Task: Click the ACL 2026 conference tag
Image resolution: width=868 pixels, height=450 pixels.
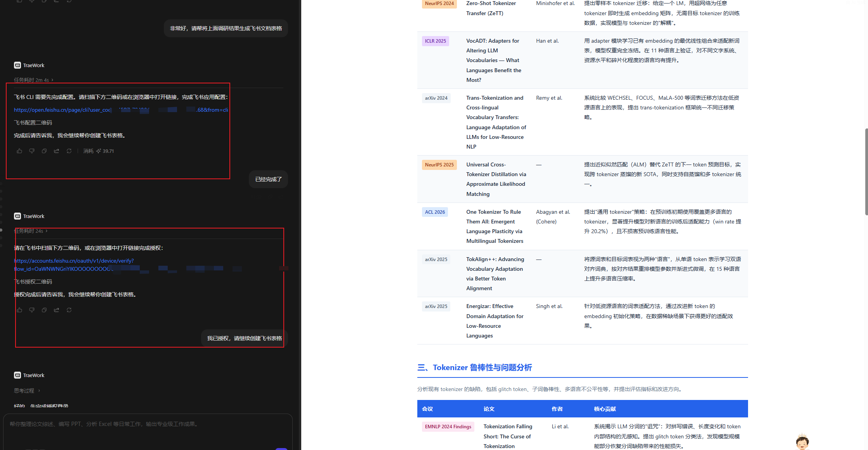Action: 435,212
